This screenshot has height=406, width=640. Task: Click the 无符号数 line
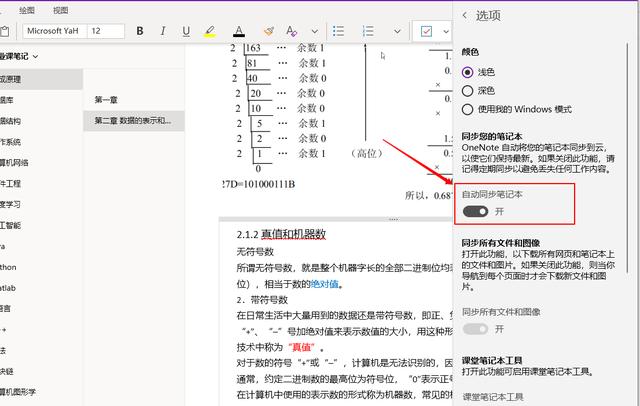pyautogui.click(x=255, y=252)
